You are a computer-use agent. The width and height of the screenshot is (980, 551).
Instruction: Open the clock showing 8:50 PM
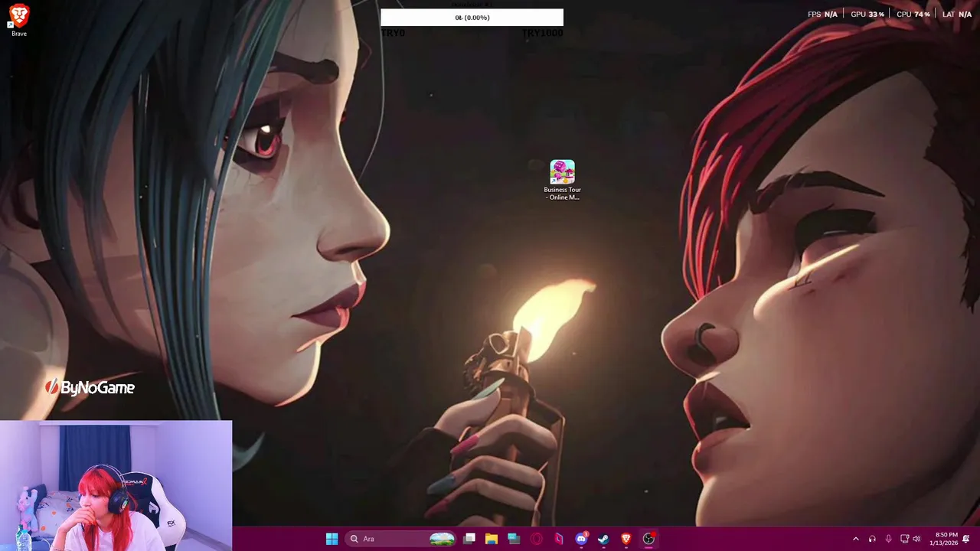943,539
